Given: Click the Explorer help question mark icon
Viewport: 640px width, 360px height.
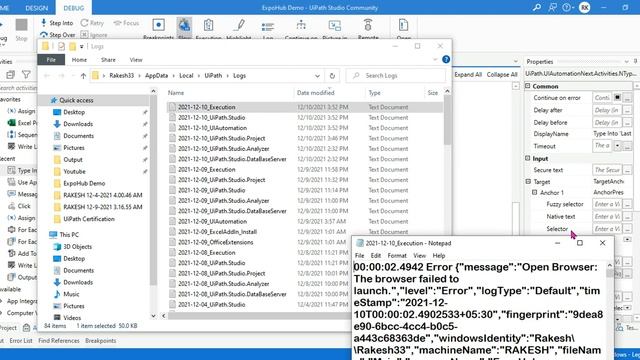Looking at the screenshot, I should point(446,60).
